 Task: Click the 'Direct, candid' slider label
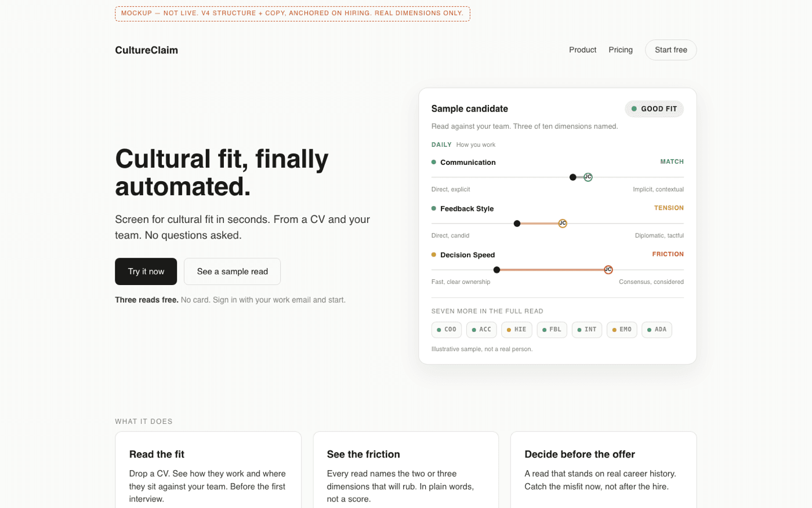(x=450, y=236)
